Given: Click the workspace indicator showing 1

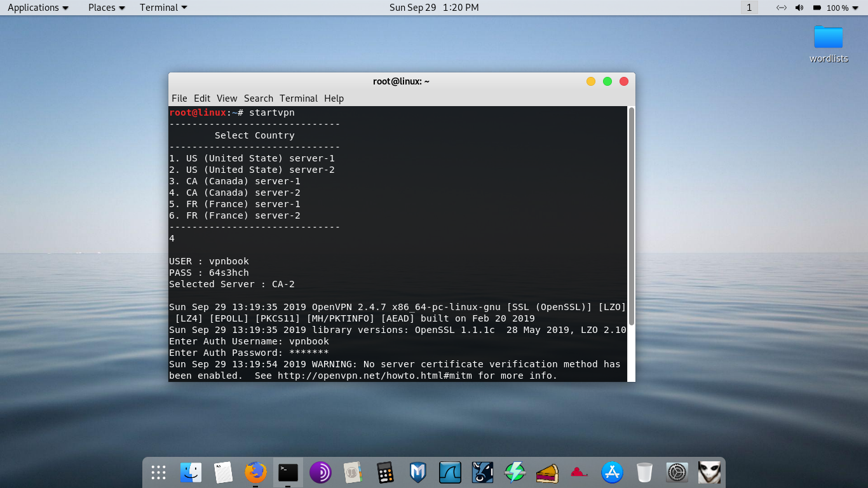Looking at the screenshot, I should (749, 8).
